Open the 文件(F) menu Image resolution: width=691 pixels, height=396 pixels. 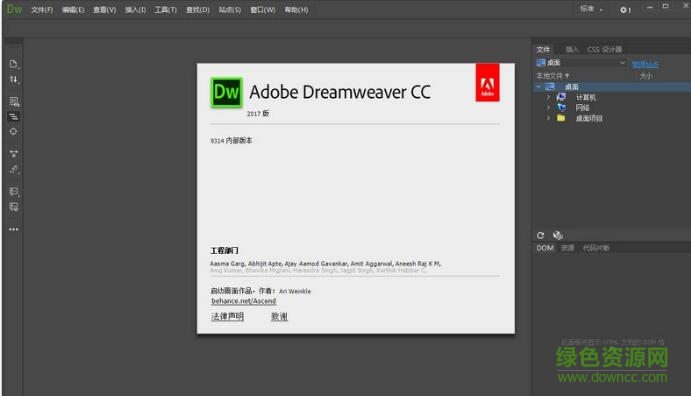42,10
